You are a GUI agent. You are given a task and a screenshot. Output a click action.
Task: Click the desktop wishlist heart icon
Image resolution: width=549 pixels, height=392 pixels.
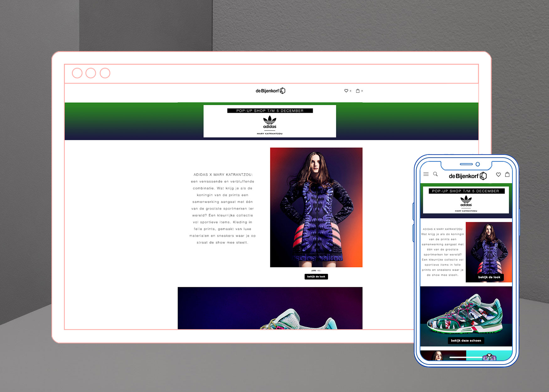[x=346, y=91]
